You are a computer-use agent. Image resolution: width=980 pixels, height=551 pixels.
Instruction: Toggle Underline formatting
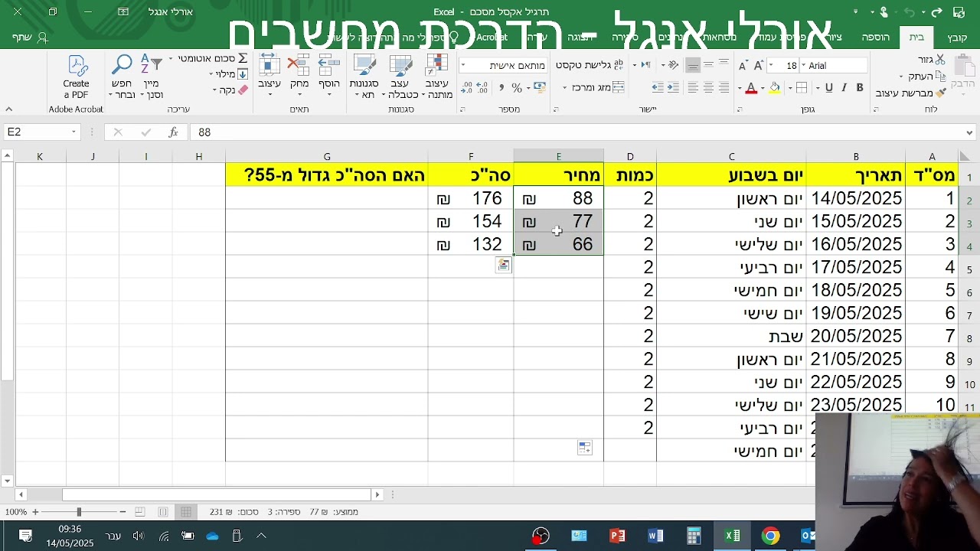coord(828,88)
